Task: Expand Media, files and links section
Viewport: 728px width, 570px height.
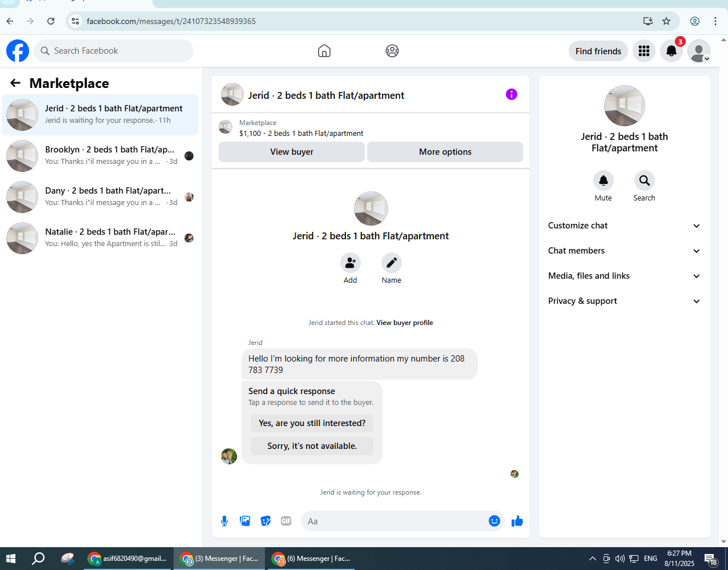Action: pyautogui.click(x=625, y=276)
